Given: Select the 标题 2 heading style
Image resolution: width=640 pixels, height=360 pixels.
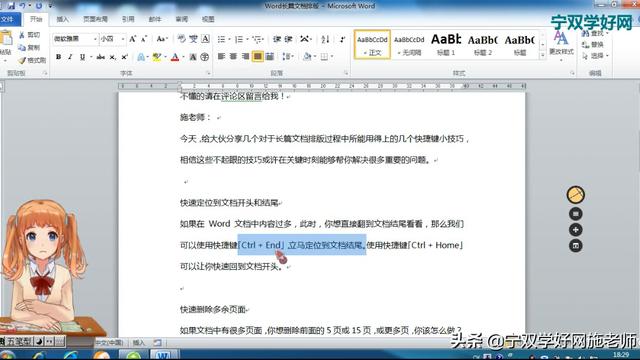Looking at the screenshot, I should coord(482,44).
